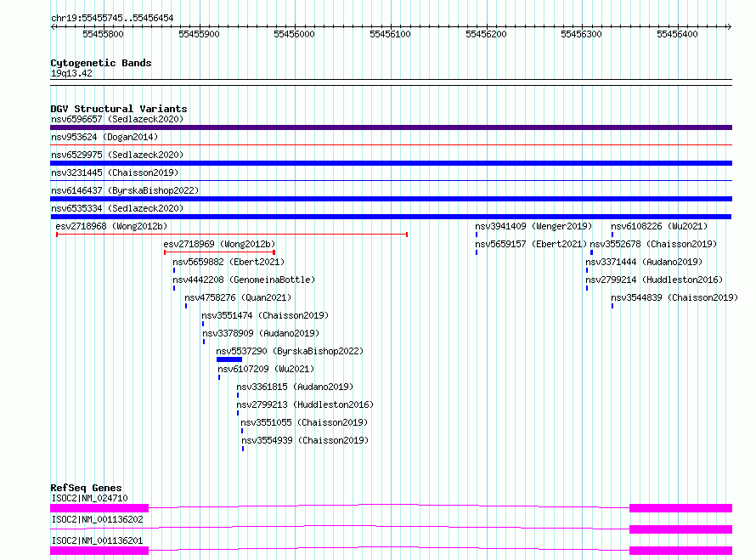Select the nsv6535334 (Sedlazeck2020) label
Screen dimensions: 756x560
(117, 208)
